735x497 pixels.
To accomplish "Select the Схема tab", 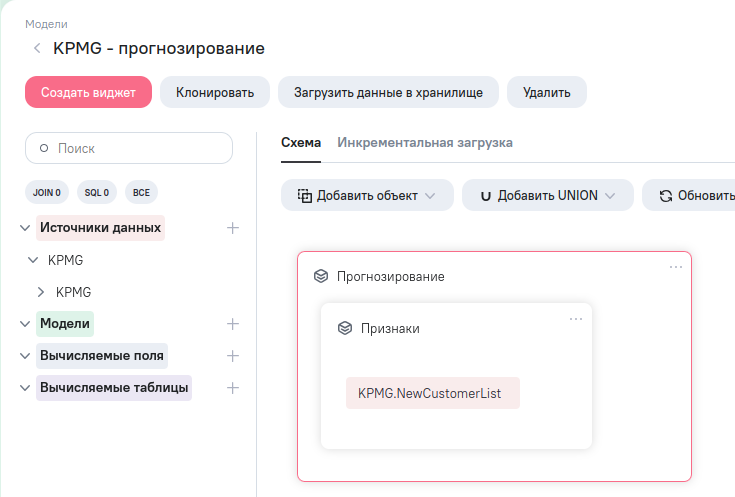I will coord(301,143).
